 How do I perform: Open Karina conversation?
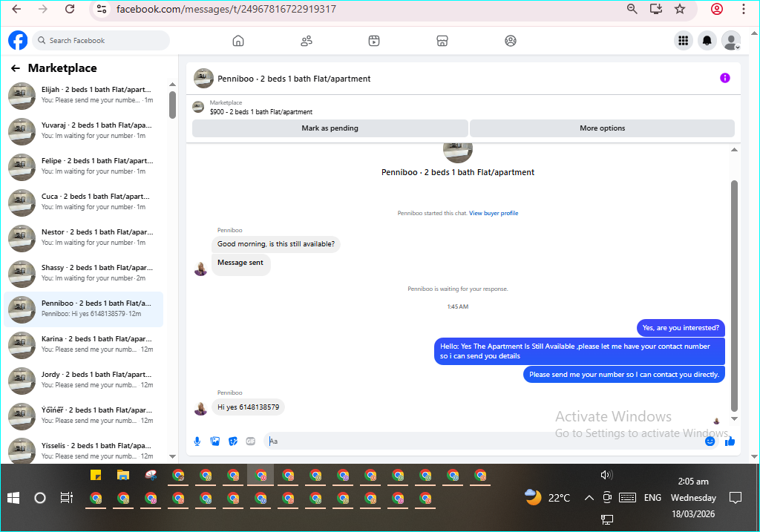point(83,345)
